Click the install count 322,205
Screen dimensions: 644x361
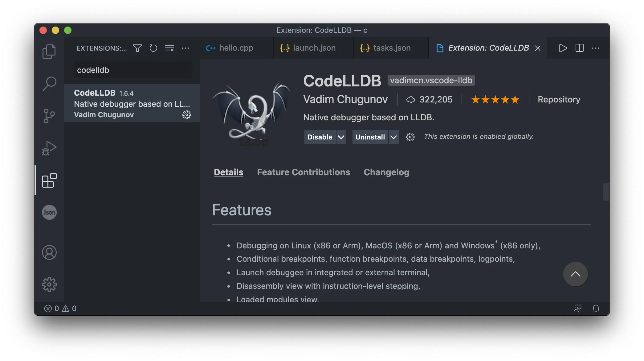[x=430, y=100]
